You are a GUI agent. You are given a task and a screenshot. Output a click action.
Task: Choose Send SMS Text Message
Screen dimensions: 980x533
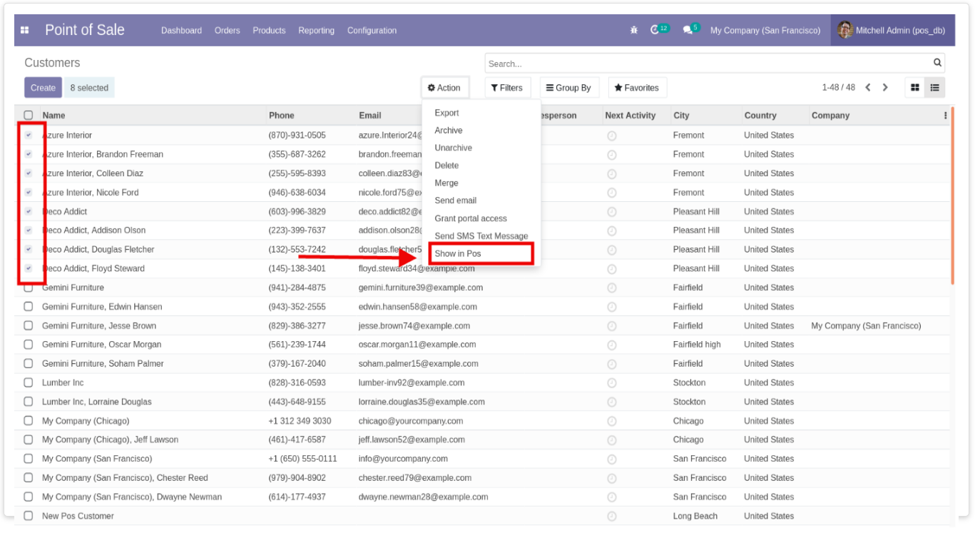tap(481, 236)
